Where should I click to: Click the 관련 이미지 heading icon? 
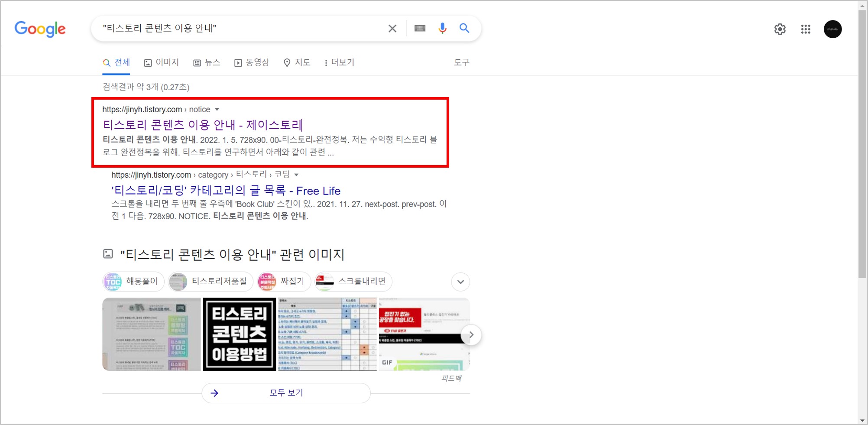(x=108, y=254)
